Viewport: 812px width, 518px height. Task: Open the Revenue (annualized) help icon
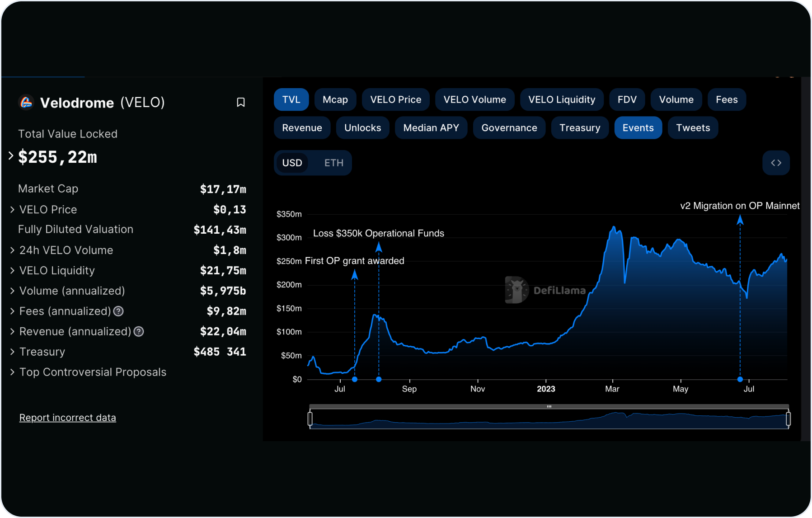(x=139, y=331)
